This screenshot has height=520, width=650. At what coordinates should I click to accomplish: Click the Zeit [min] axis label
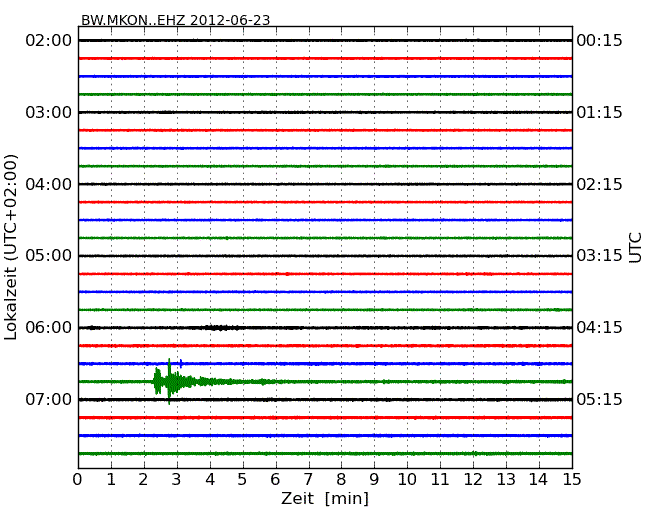pyautogui.click(x=325, y=498)
